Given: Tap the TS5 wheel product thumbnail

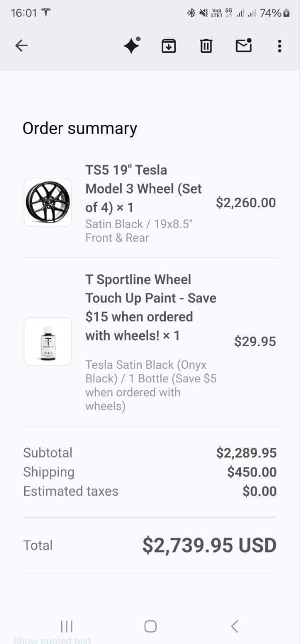Looking at the screenshot, I should tap(48, 203).
